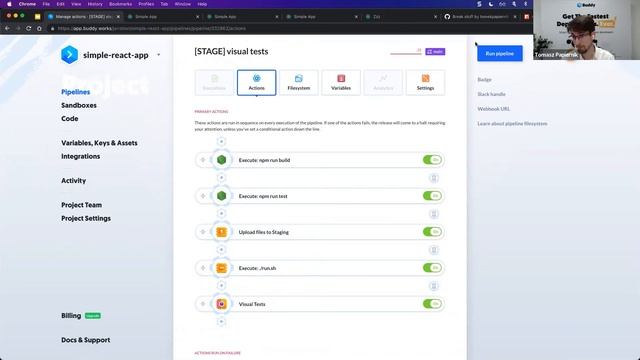Open the Badge link
Image resolution: width=640 pixels, height=360 pixels.
[x=484, y=80]
